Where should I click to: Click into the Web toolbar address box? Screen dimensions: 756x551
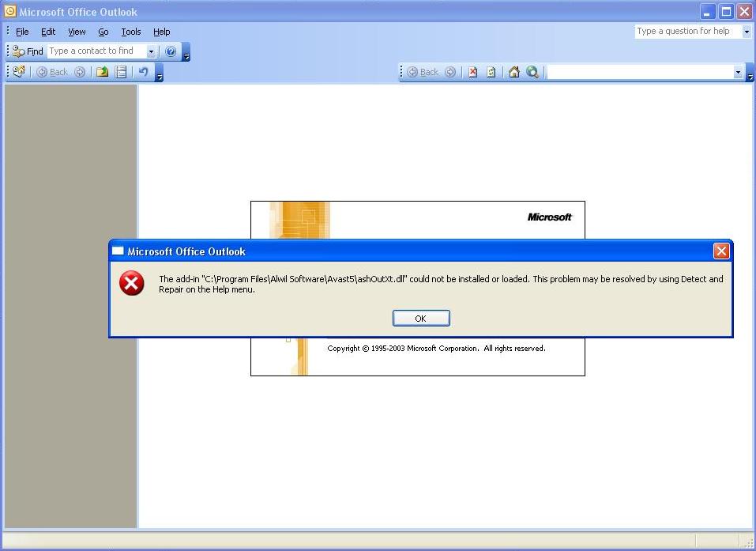pos(641,73)
